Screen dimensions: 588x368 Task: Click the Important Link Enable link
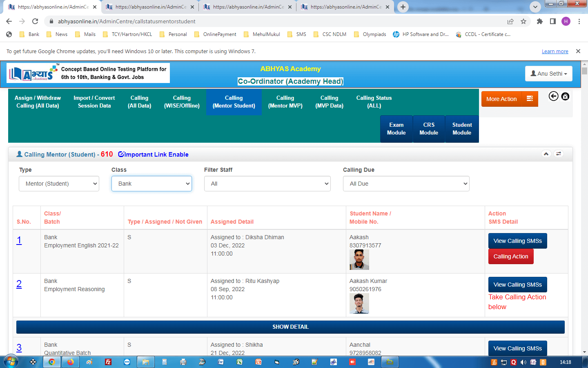153,154
